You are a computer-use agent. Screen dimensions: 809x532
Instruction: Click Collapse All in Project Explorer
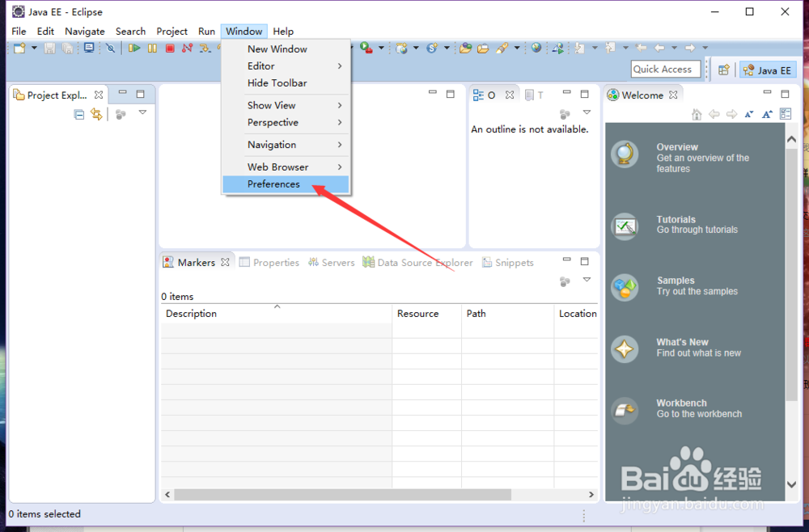coord(79,115)
